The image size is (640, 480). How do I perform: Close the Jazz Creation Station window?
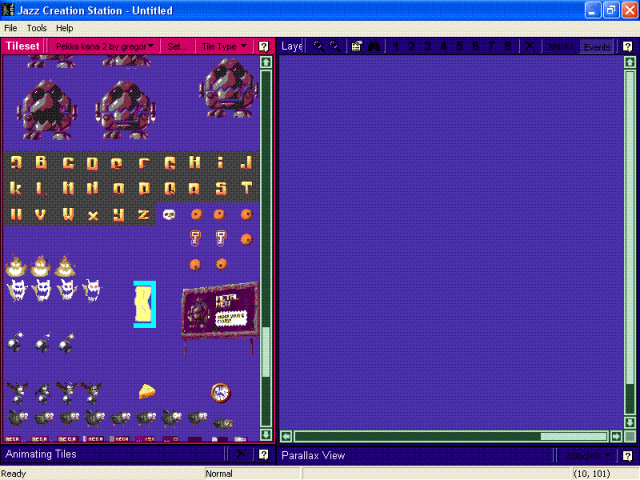coord(629,10)
